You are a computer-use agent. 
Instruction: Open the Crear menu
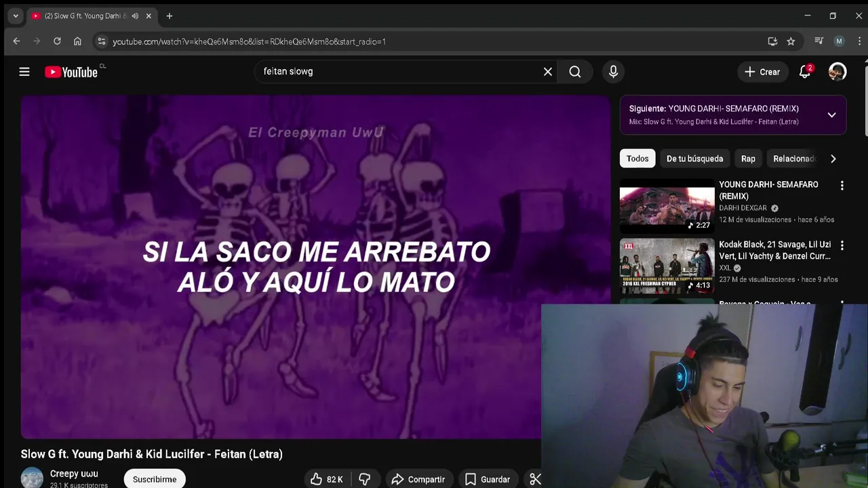(x=763, y=72)
